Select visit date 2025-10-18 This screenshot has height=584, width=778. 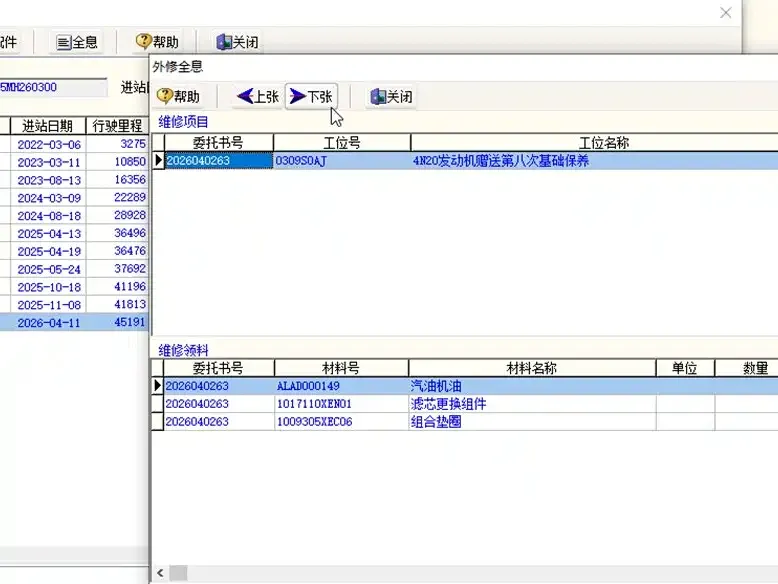coord(49,287)
